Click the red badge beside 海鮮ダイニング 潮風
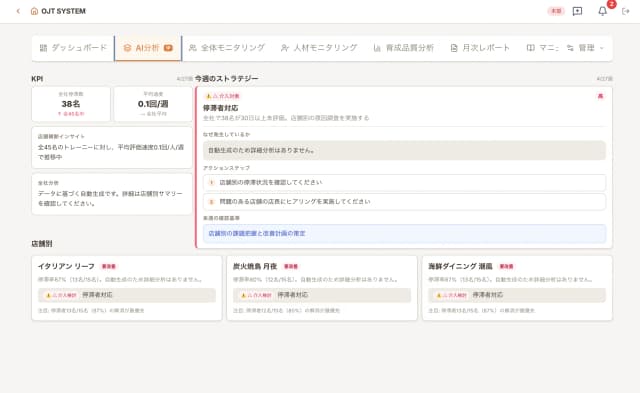640x393 pixels. pyautogui.click(x=506, y=266)
